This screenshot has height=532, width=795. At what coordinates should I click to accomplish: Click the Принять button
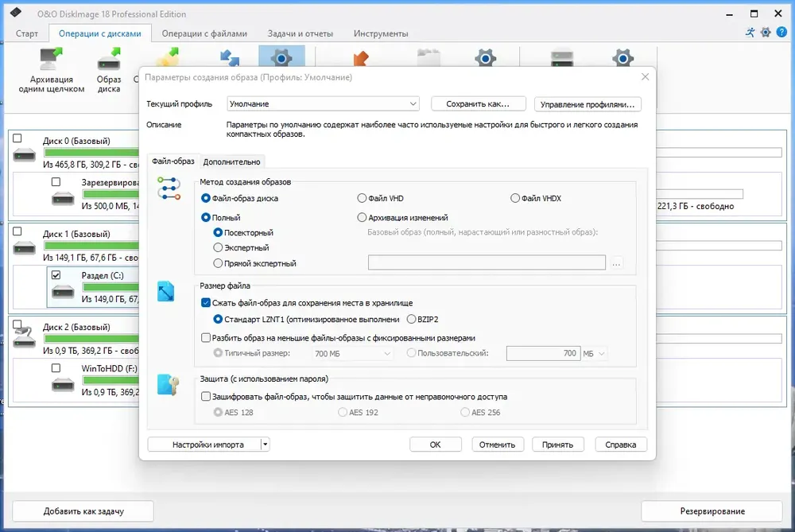pos(558,445)
